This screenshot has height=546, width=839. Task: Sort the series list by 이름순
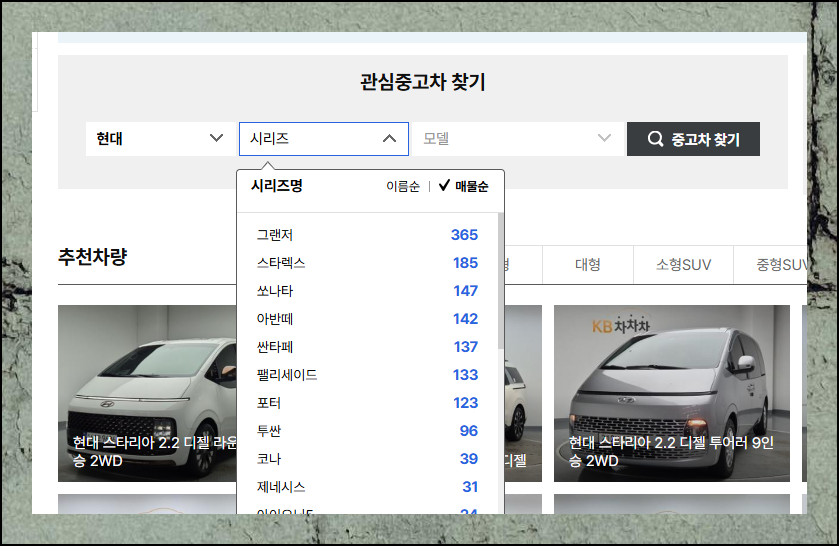(403, 186)
